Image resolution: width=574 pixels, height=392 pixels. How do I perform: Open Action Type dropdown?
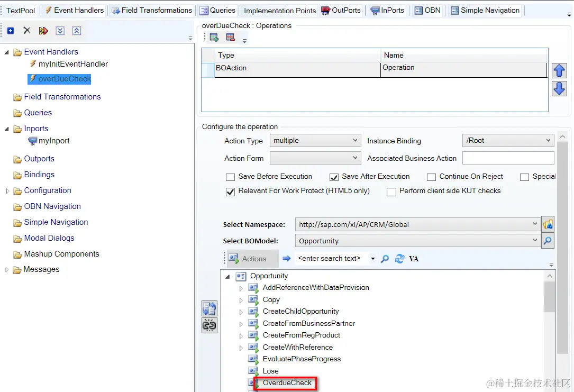315,141
